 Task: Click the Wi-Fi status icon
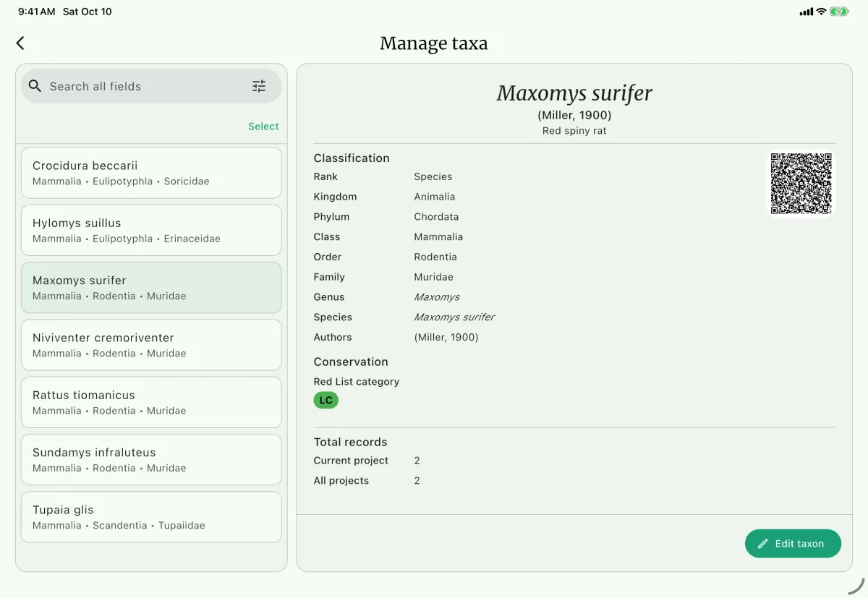click(821, 12)
